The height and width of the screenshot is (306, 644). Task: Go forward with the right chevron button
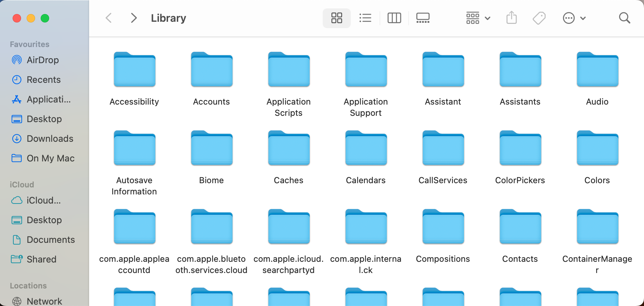click(x=134, y=18)
